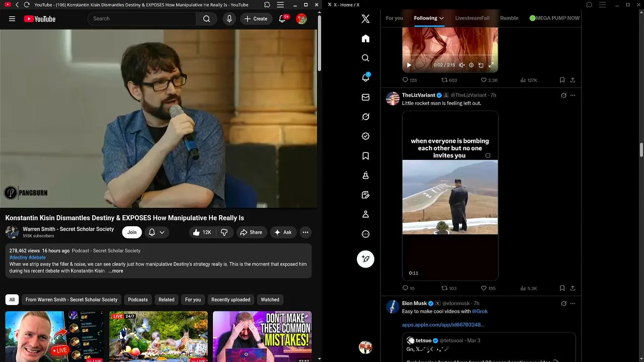Ask about the video with the Ask button
This screenshot has width=644, height=362.
283,232
